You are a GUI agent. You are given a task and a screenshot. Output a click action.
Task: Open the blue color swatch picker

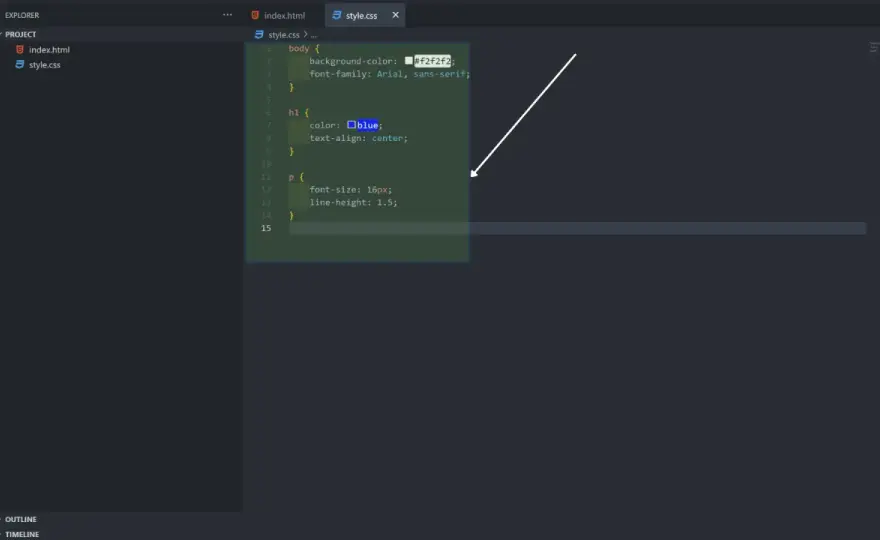[351, 125]
